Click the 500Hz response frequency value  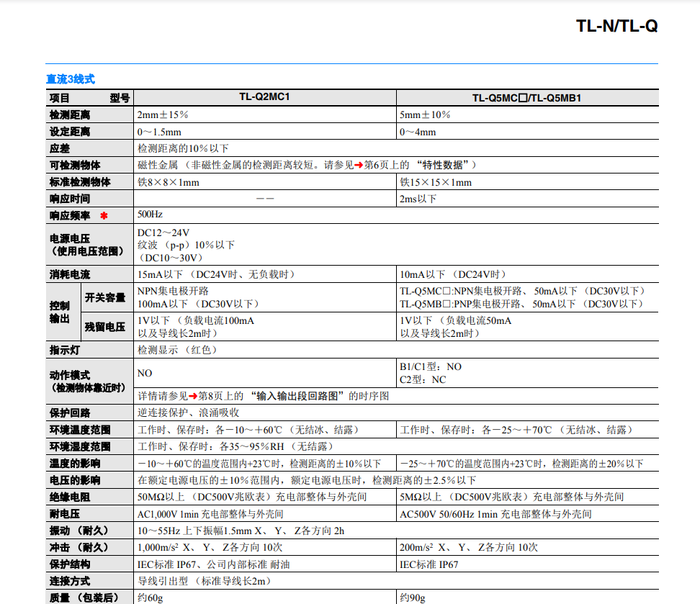[150, 215]
